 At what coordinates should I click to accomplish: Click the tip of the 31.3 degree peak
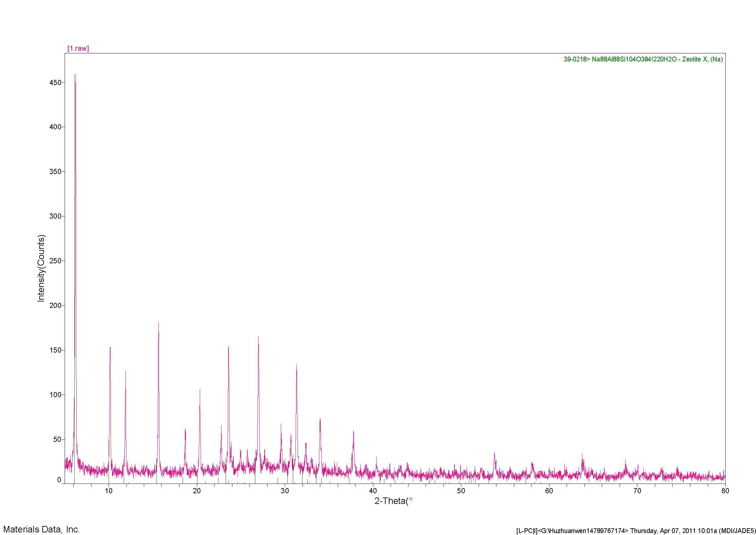[296, 365]
